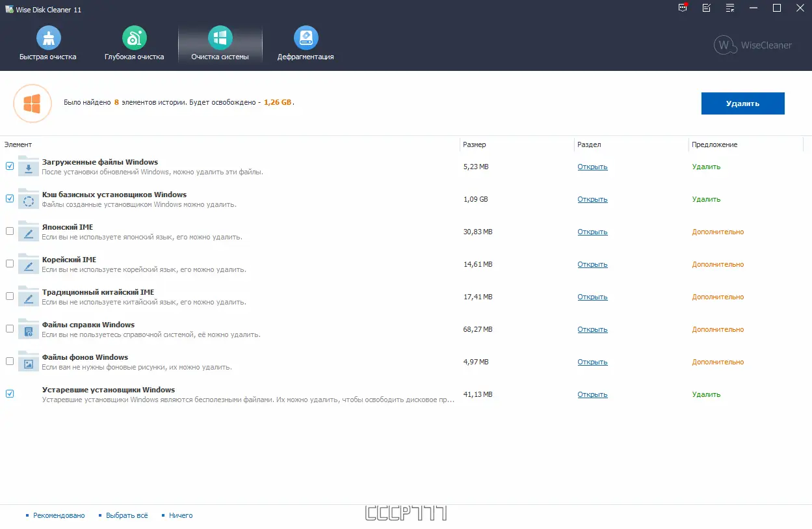Open the Глубокая очистка tab

(x=134, y=44)
